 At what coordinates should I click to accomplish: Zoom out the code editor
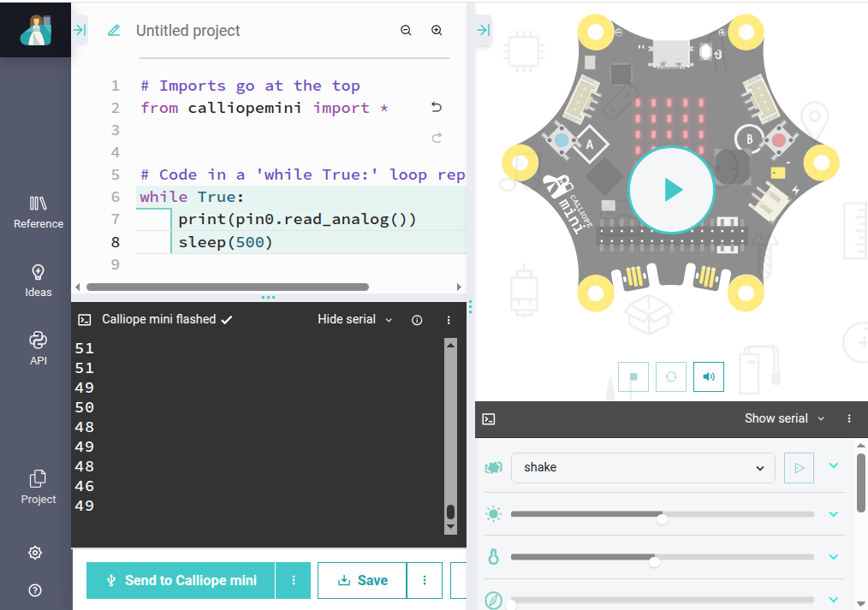(406, 31)
